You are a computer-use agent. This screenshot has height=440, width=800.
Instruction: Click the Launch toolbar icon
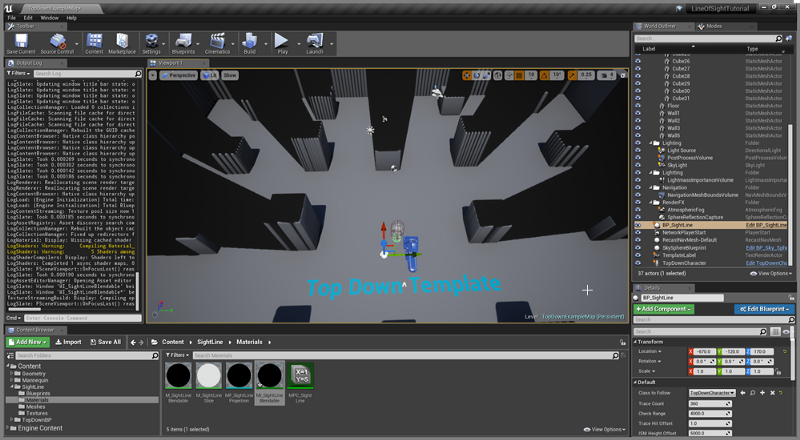[314, 43]
